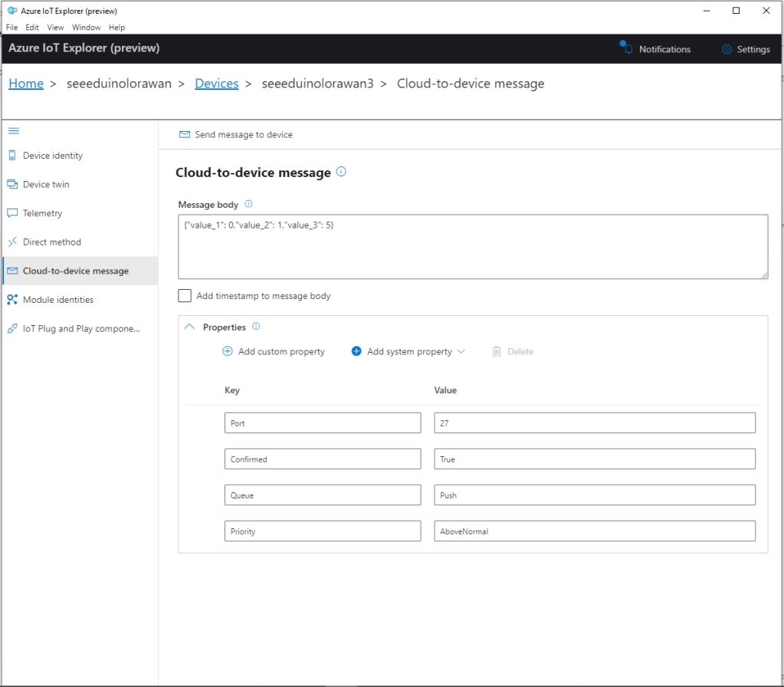This screenshot has height=687, width=784.
Task: Click the Priority value field AboveNormal
Action: coord(594,531)
